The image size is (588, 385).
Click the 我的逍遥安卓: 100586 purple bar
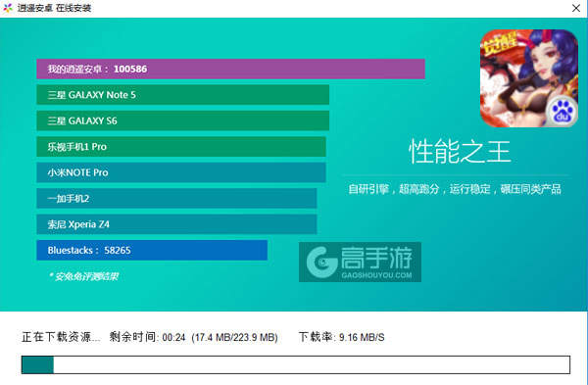[230, 69]
